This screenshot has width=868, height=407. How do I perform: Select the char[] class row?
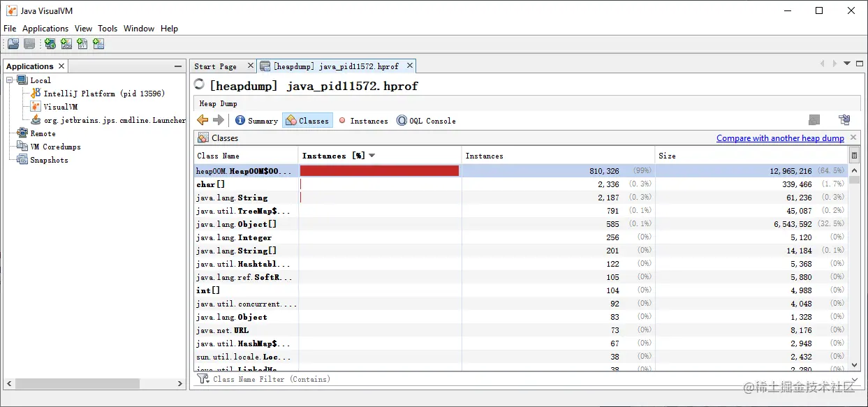point(521,184)
